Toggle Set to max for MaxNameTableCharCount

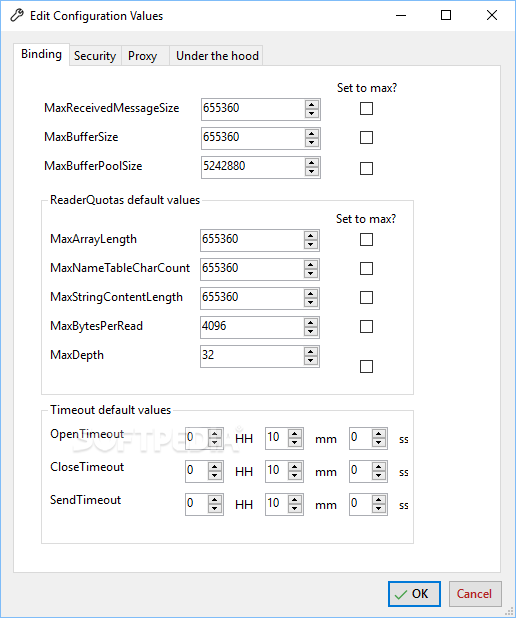tap(366, 268)
